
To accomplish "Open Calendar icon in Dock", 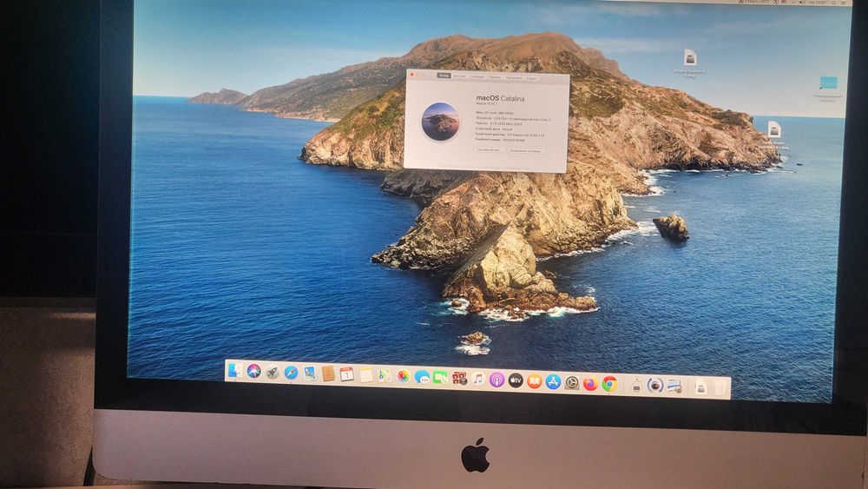I will click(347, 373).
